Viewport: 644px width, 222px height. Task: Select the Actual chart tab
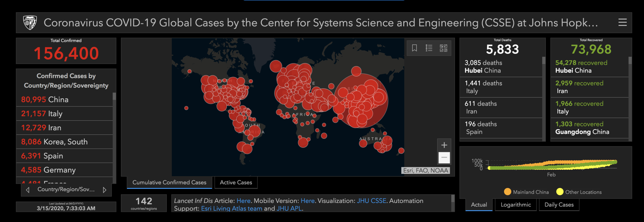click(479, 205)
